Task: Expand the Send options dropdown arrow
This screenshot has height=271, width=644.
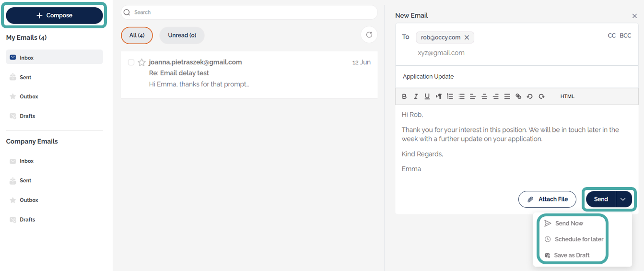Action: pos(623,199)
